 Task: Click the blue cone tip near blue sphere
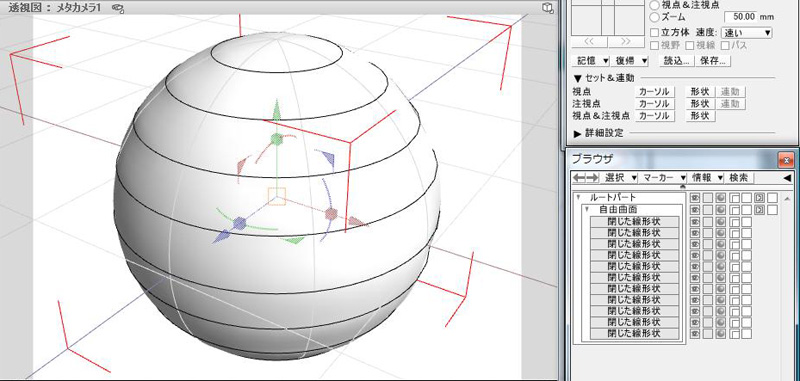tap(221, 236)
